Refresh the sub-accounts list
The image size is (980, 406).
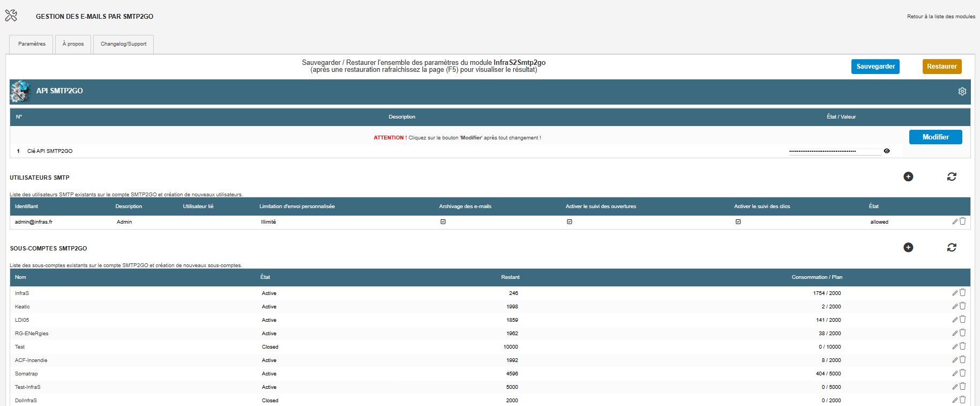pyautogui.click(x=952, y=247)
